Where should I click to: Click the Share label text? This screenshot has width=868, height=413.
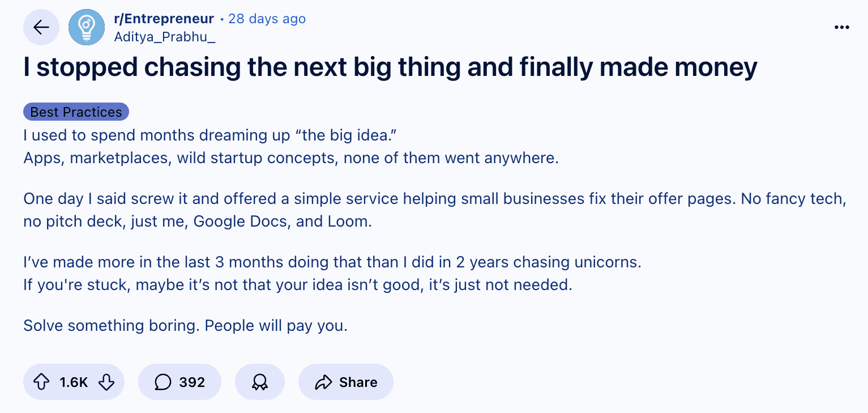358,382
